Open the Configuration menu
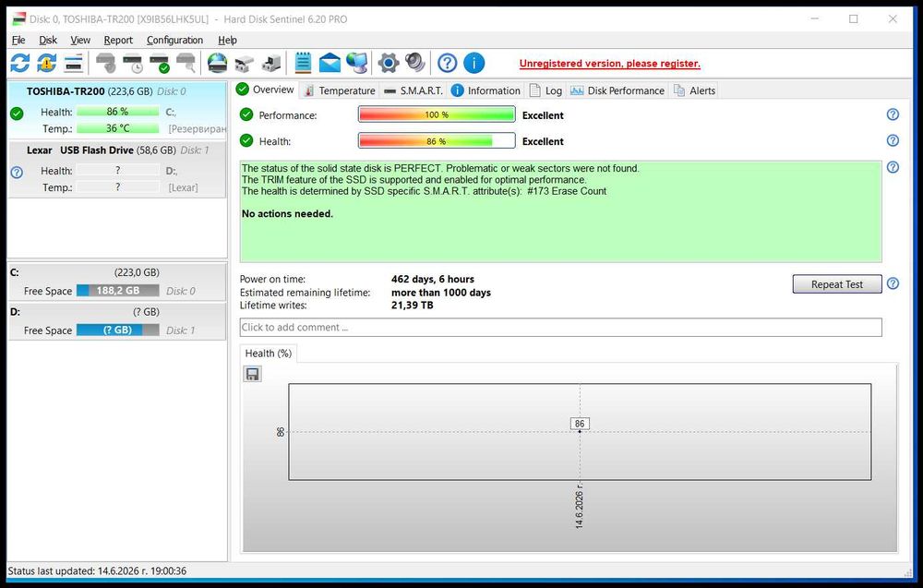The image size is (923, 588). [174, 40]
